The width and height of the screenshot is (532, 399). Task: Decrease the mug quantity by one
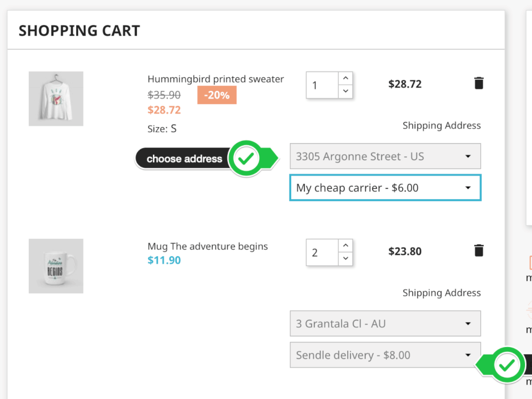(x=346, y=258)
